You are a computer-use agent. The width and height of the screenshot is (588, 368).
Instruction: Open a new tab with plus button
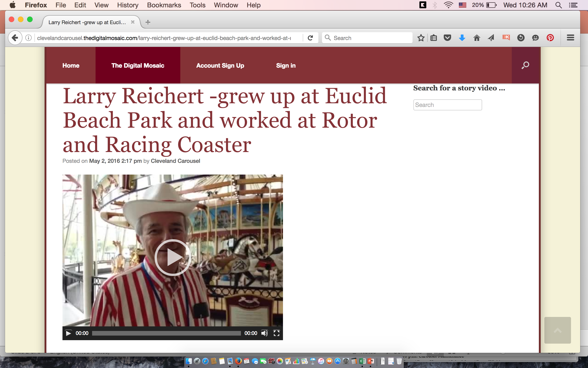pos(148,22)
